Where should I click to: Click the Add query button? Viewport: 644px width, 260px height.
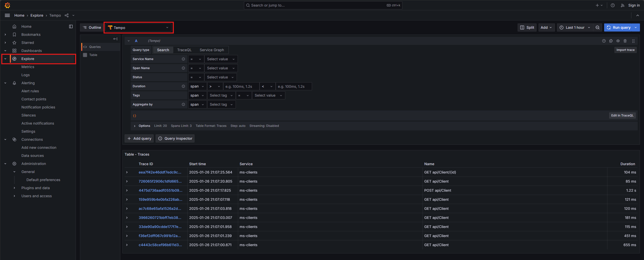[139, 138]
